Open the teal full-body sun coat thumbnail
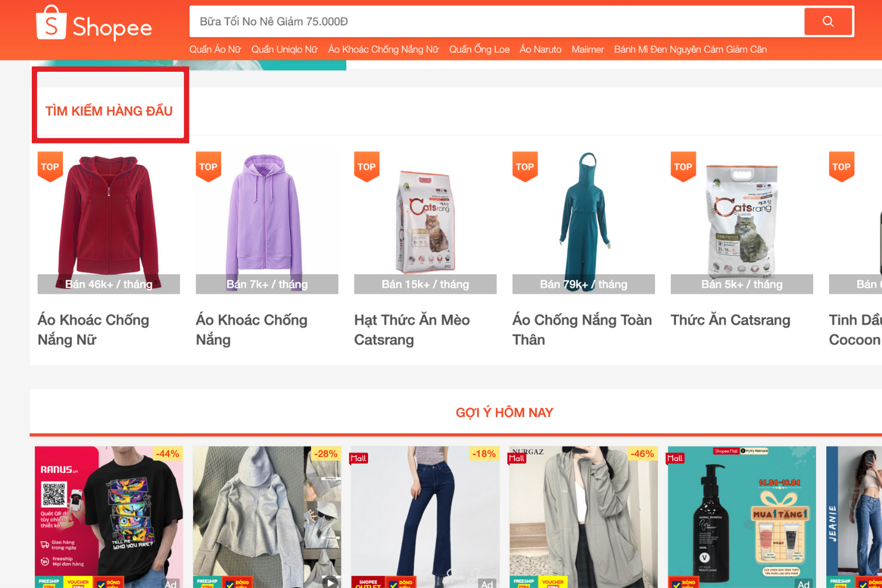Viewport: 882px width, 588px height. coord(583,223)
